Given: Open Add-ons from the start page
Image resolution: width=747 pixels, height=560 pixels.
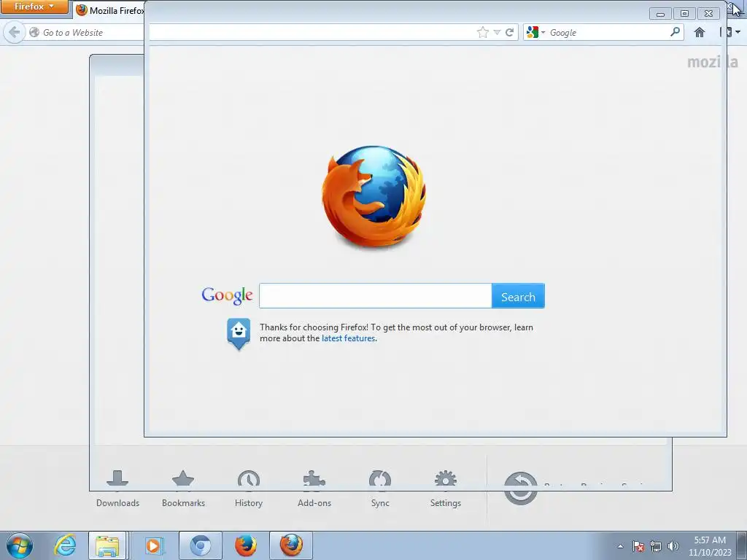Looking at the screenshot, I should pos(314,489).
